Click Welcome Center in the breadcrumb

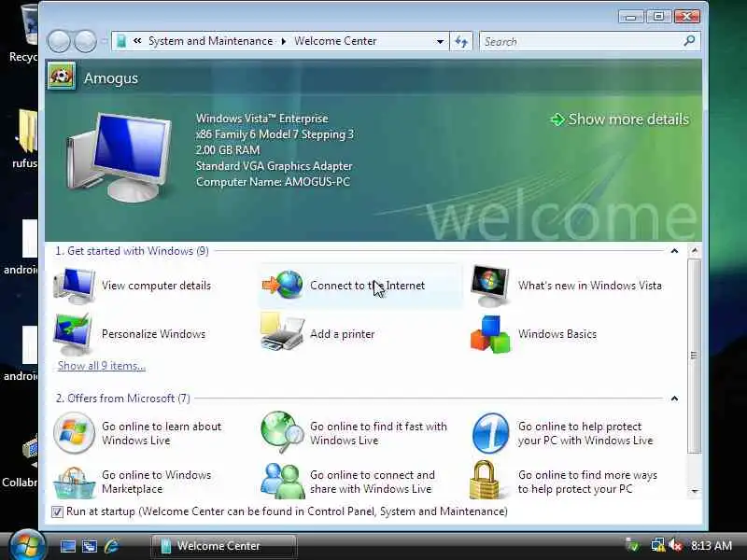click(335, 41)
